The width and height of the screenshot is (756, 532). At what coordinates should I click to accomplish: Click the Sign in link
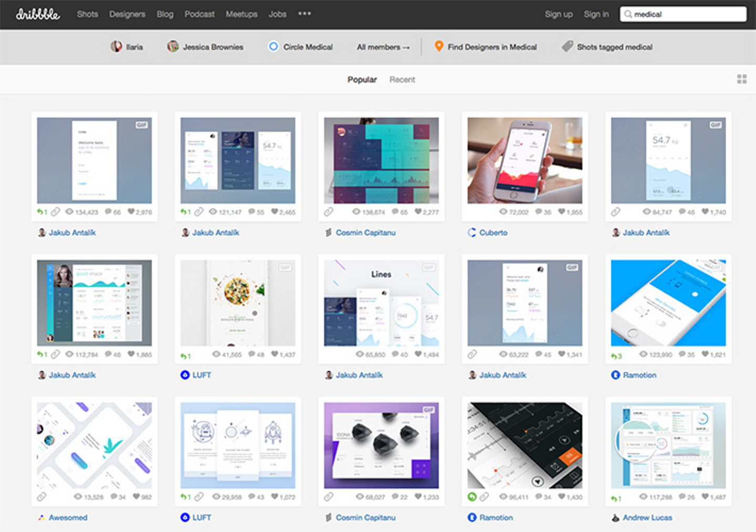(x=596, y=14)
